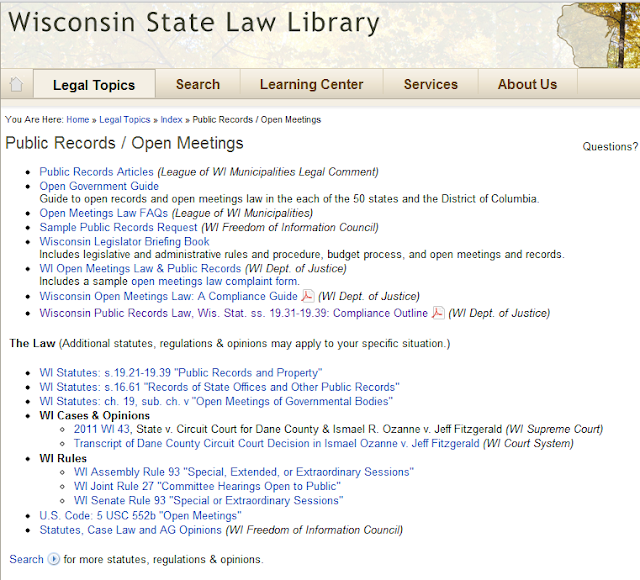640x580 pixels.
Task: Open the 2011 WI 43 case link
Action: pos(102,429)
